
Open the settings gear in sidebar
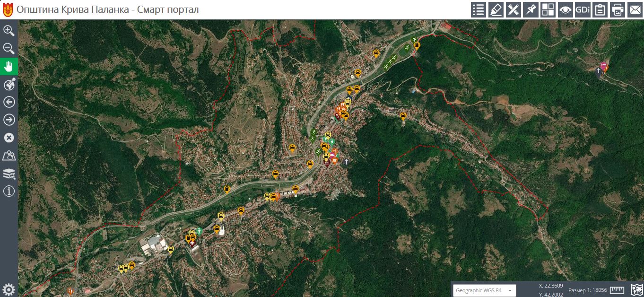(x=9, y=289)
